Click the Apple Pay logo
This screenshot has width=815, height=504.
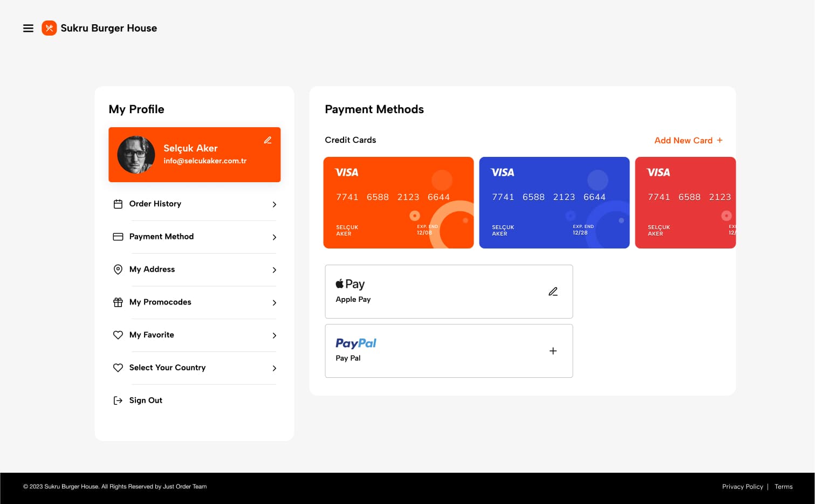[350, 284]
